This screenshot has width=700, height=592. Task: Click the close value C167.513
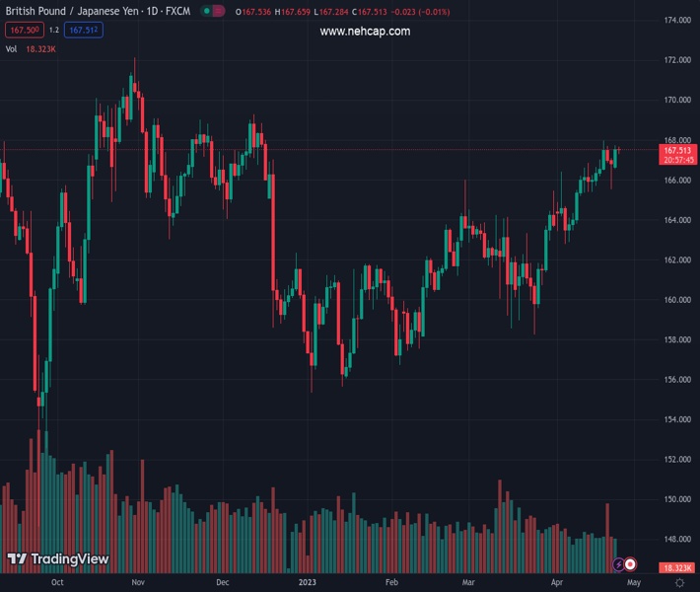point(370,12)
